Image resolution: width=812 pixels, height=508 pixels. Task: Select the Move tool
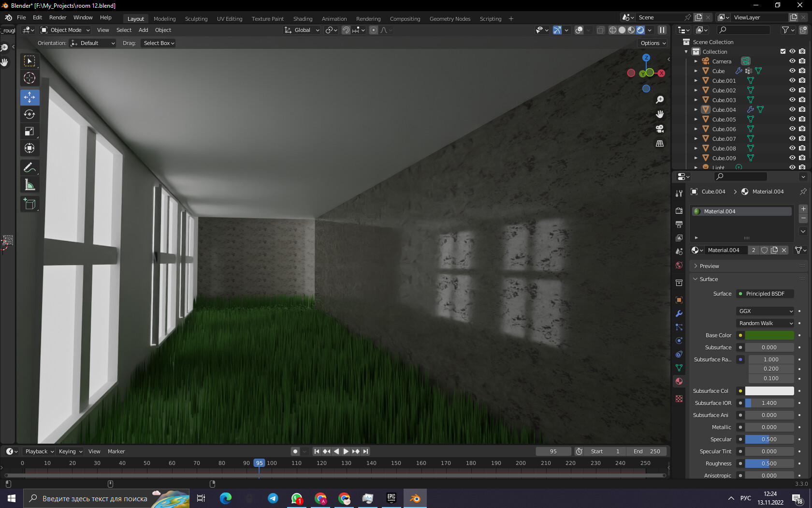[x=29, y=97]
